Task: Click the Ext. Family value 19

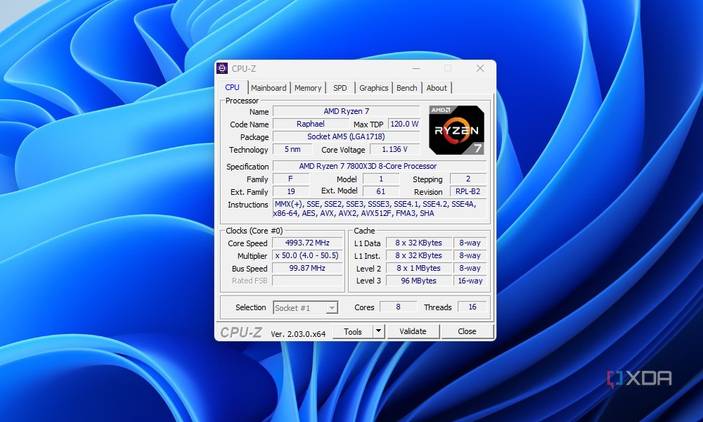Action: pyautogui.click(x=291, y=191)
